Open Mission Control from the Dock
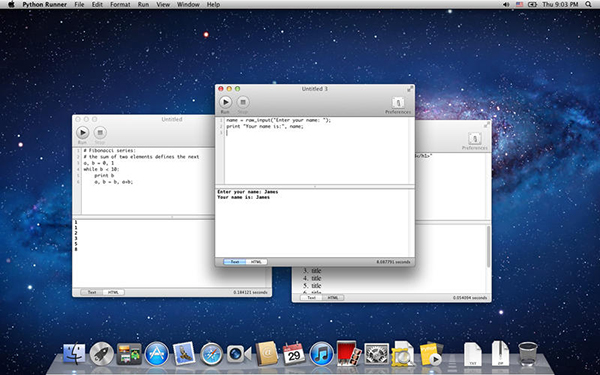The height and width of the screenshot is (375, 600). [x=129, y=353]
